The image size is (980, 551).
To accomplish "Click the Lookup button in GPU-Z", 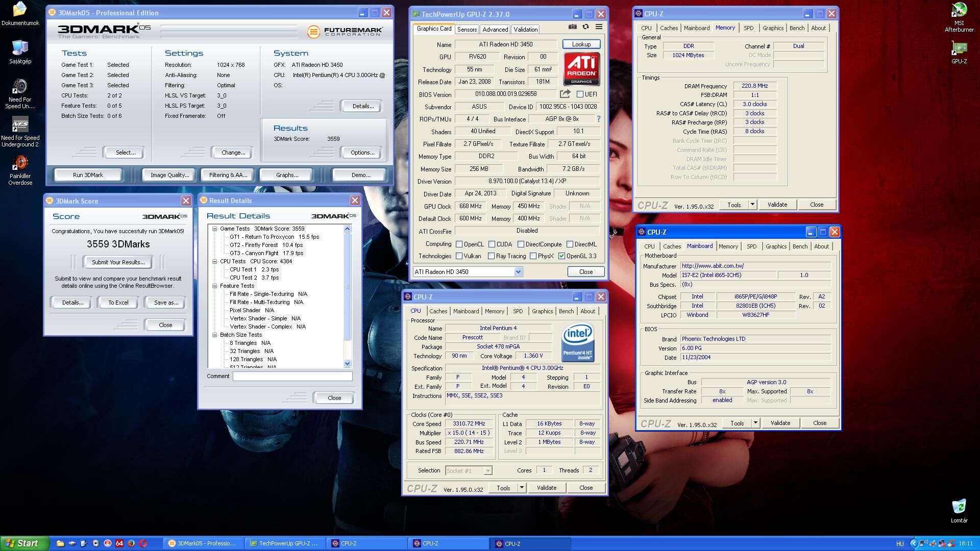I will click(581, 44).
